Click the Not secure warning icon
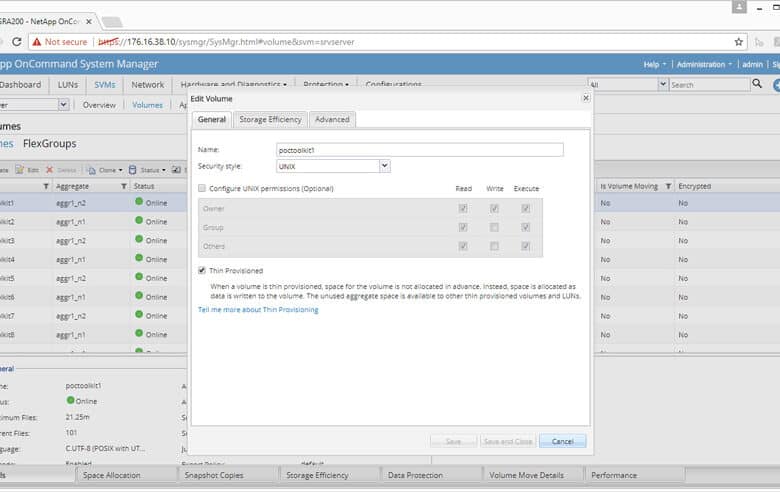This screenshot has width=780, height=492. [x=36, y=42]
